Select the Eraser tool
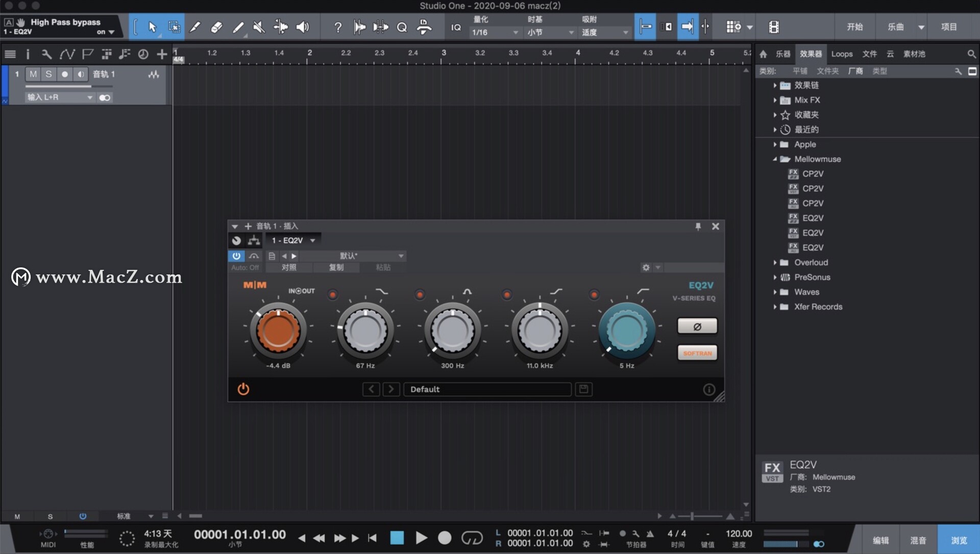 [x=216, y=27]
